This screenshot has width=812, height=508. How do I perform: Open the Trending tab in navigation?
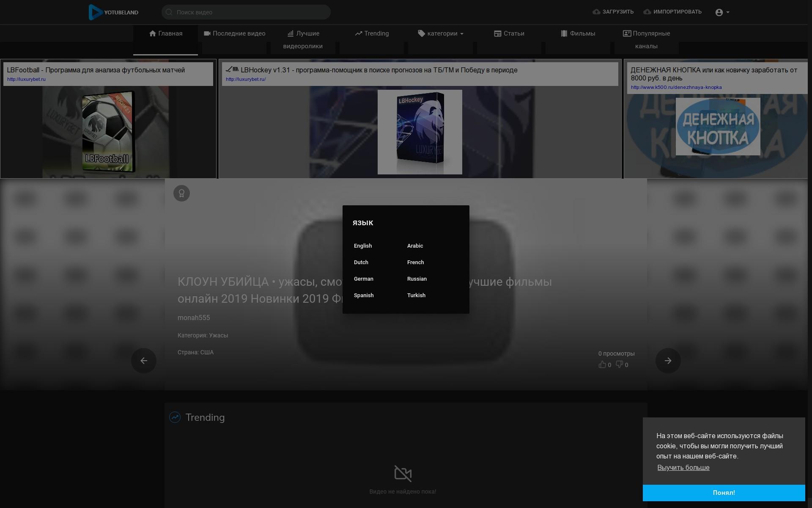pos(372,33)
